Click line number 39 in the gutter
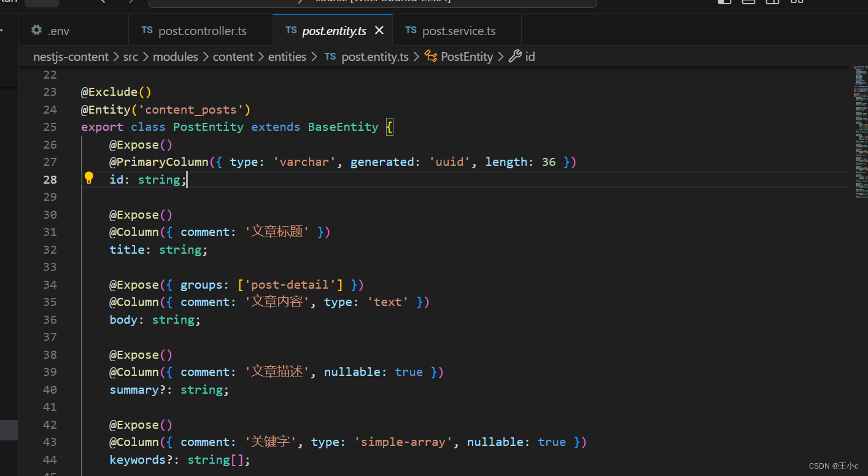 [50, 372]
